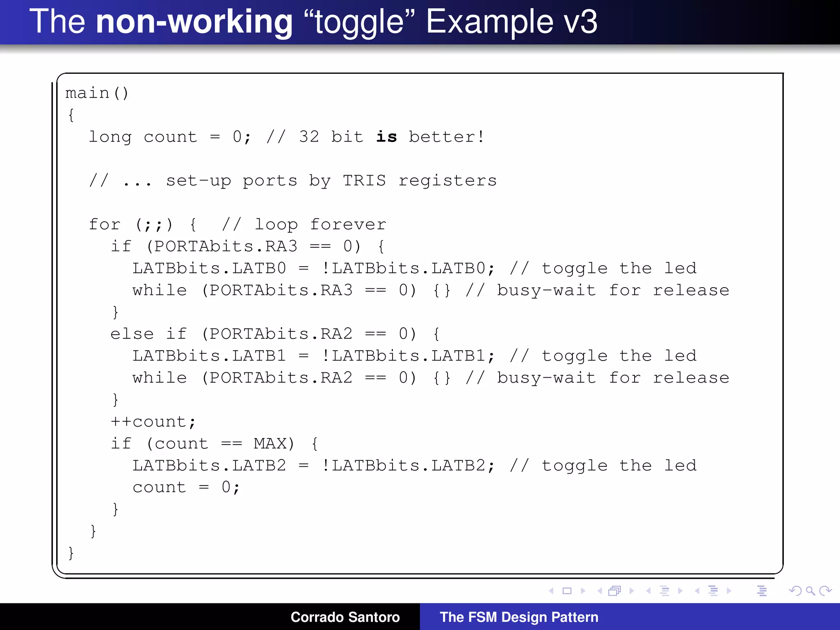Screen dimensions: 840x630
Task: Click the left arrow before the stacked-frames icon
Action: [600, 591]
